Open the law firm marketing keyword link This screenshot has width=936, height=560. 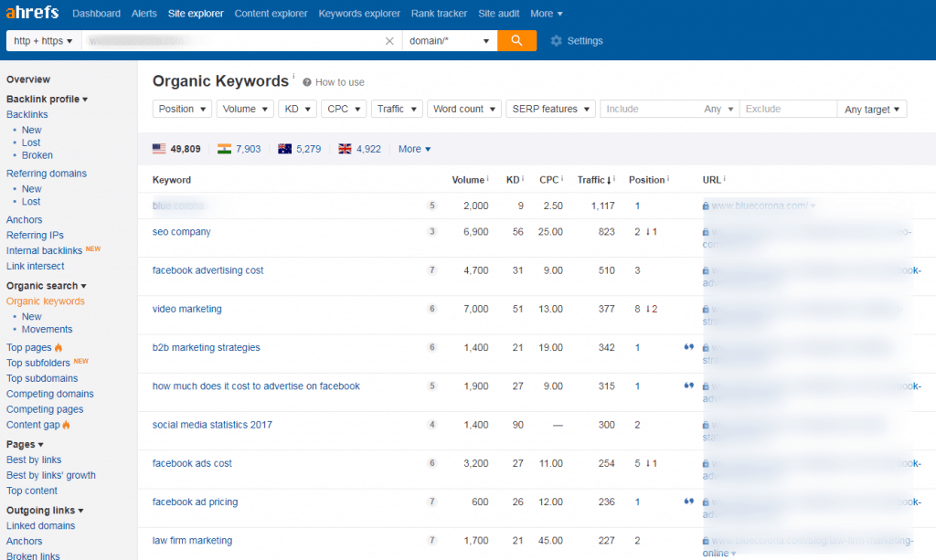coord(192,540)
